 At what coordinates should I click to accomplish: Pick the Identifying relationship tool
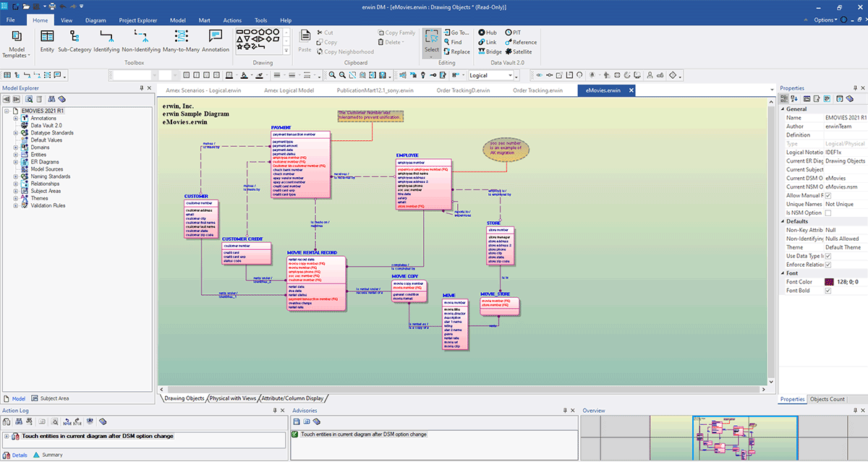[106, 40]
